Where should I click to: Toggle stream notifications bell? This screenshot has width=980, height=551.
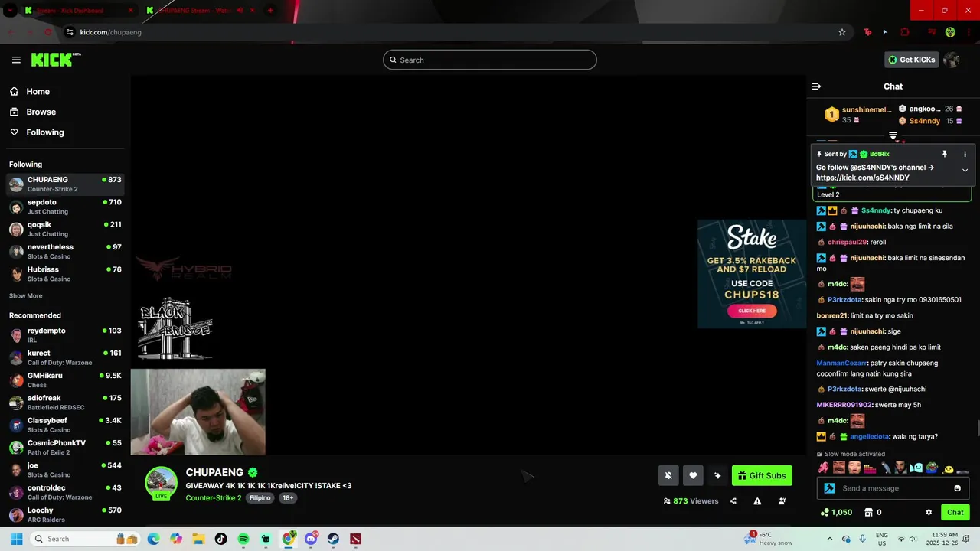(x=668, y=475)
